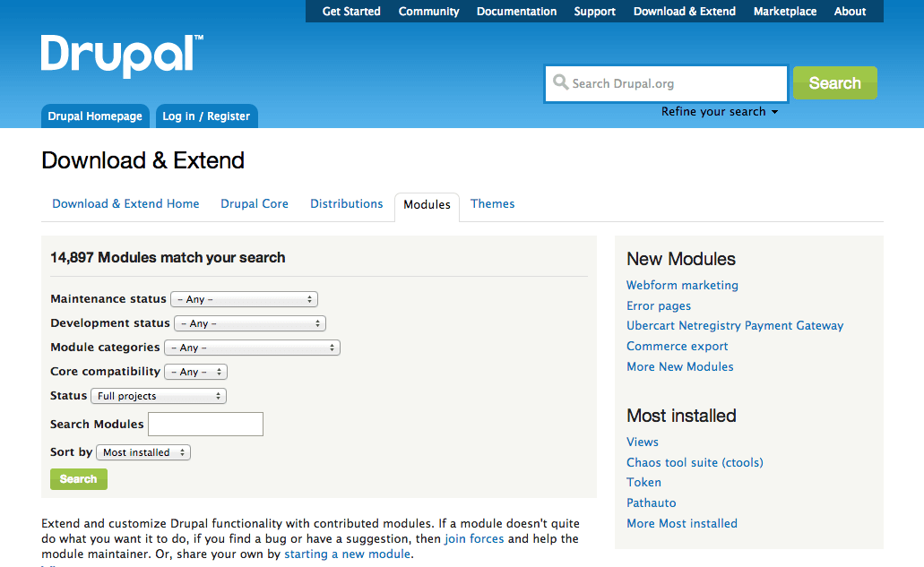Open the Maintenance status dropdown
Image resolution: width=924 pixels, height=567 pixels.
[x=244, y=299]
